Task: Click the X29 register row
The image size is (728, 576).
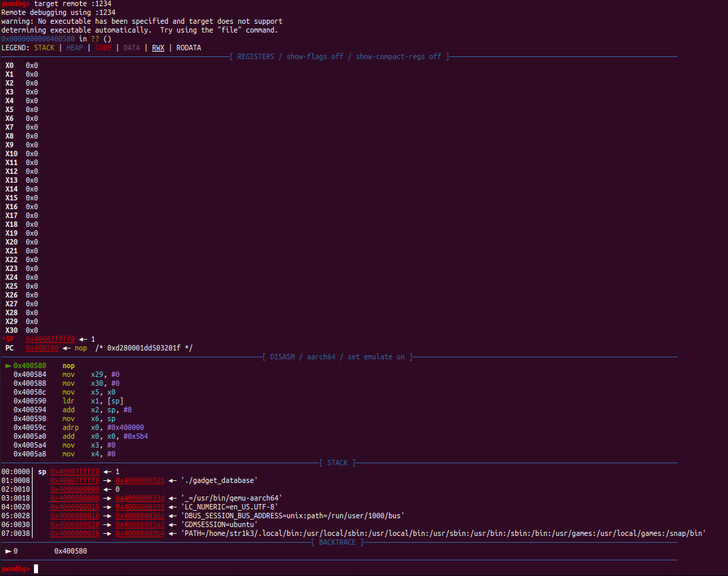Action: point(20,321)
